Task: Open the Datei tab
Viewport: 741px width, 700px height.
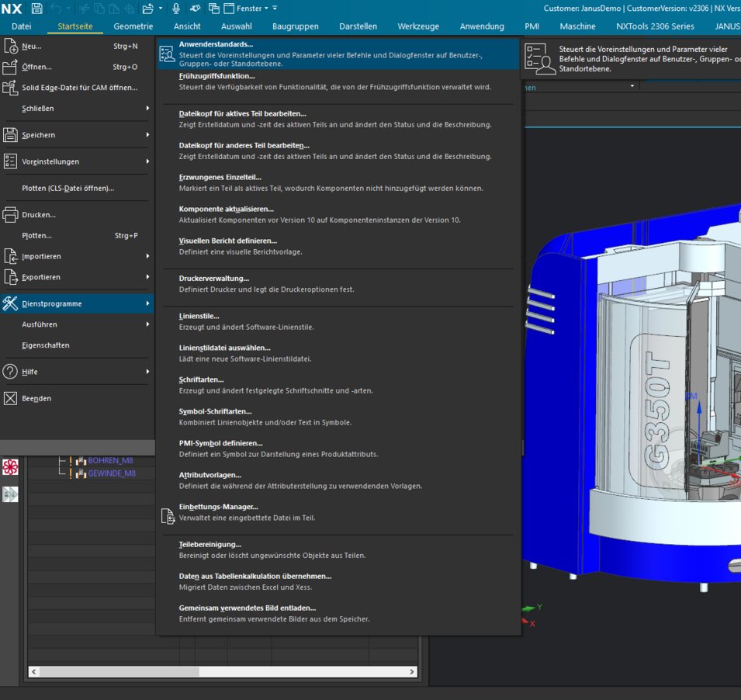Action: click(21, 26)
